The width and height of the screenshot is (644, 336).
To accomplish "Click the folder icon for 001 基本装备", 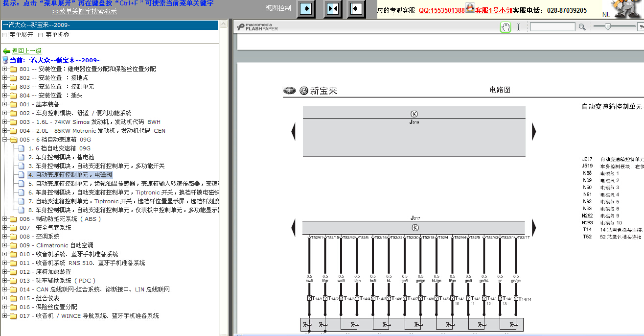I will tap(13, 104).
